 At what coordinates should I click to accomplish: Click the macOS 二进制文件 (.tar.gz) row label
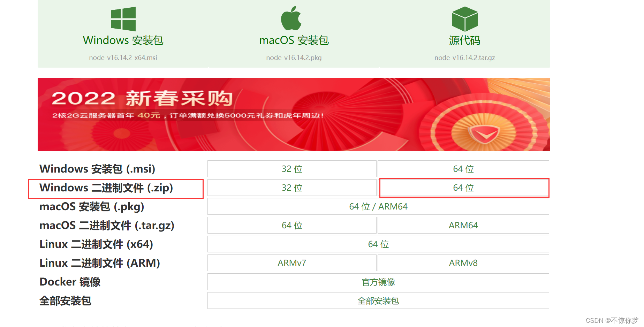click(x=107, y=225)
